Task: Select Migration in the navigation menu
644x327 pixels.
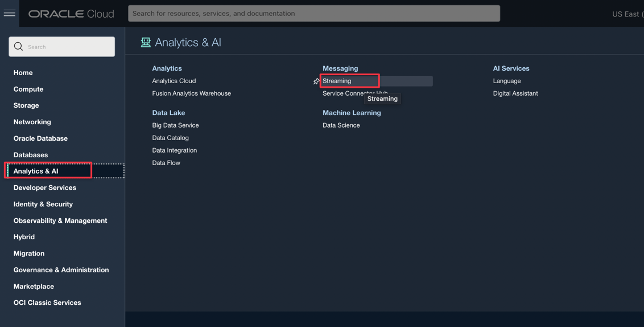Action: 29,254
